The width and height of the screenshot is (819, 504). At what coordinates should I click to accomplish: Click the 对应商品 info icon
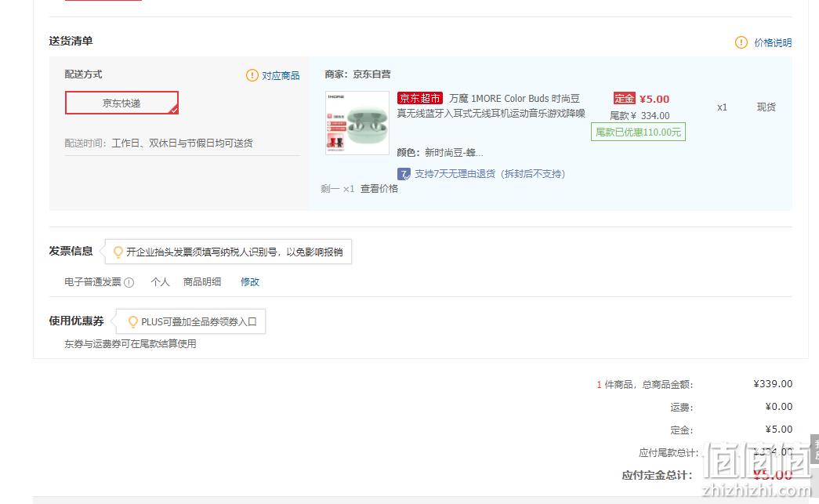(x=252, y=75)
